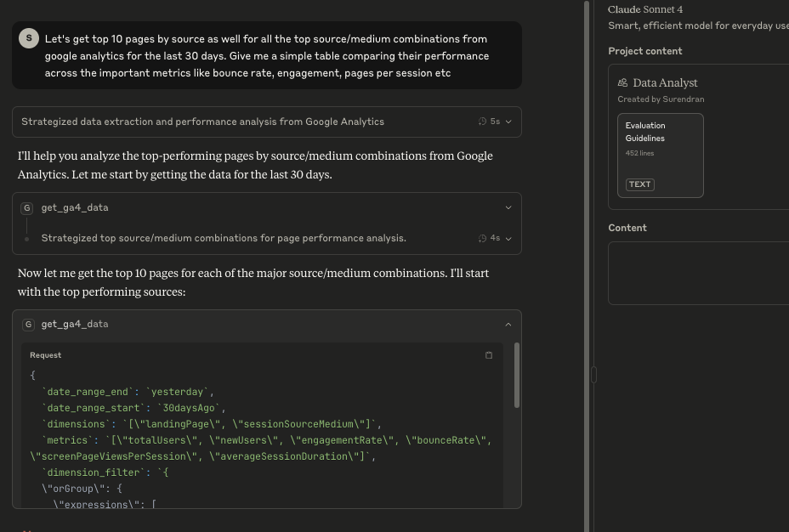
Task: Click the 'Content' heading in sidebar
Action: click(x=627, y=228)
